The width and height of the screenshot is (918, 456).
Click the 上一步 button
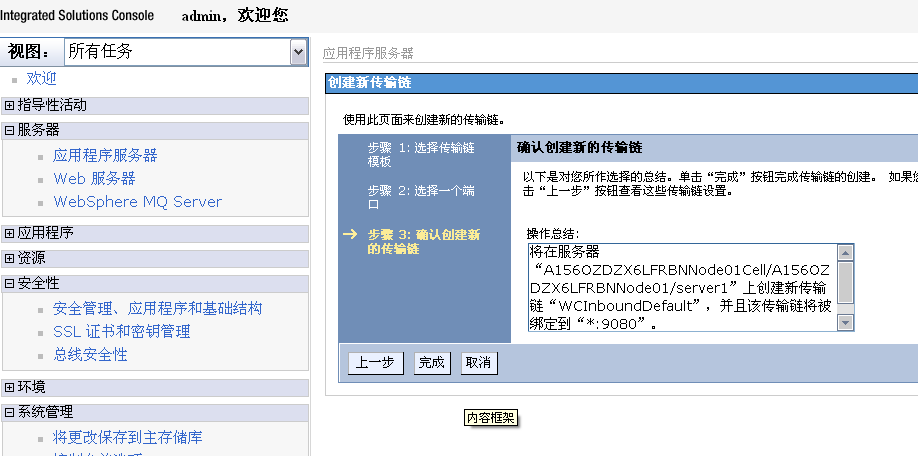(375, 363)
